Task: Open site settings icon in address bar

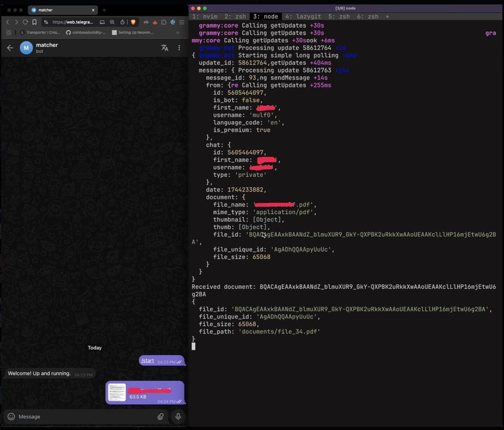Action: (x=46, y=22)
